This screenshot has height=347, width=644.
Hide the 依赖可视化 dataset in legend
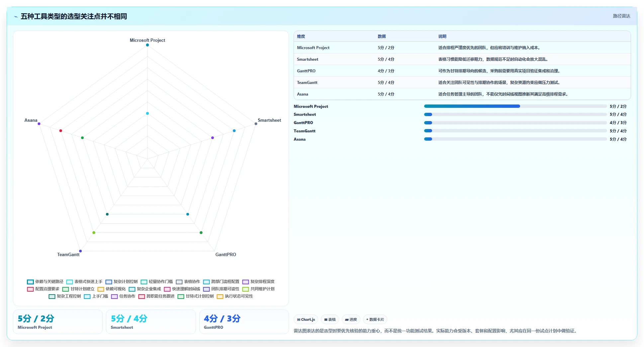(x=112, y=289)
